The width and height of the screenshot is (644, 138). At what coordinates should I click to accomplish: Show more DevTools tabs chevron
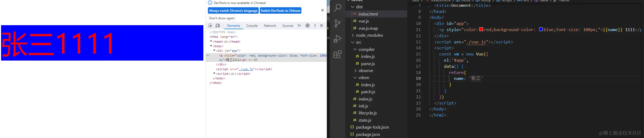[299, 26]
